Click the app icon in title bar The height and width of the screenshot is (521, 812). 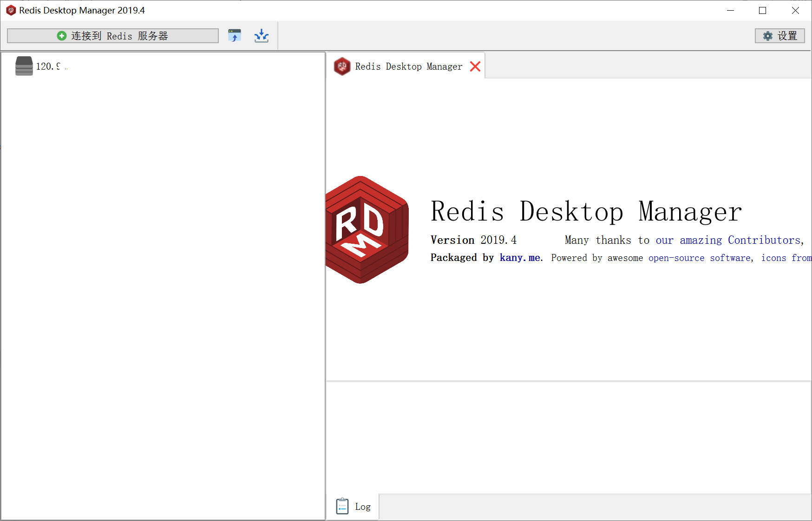point(11,10)
